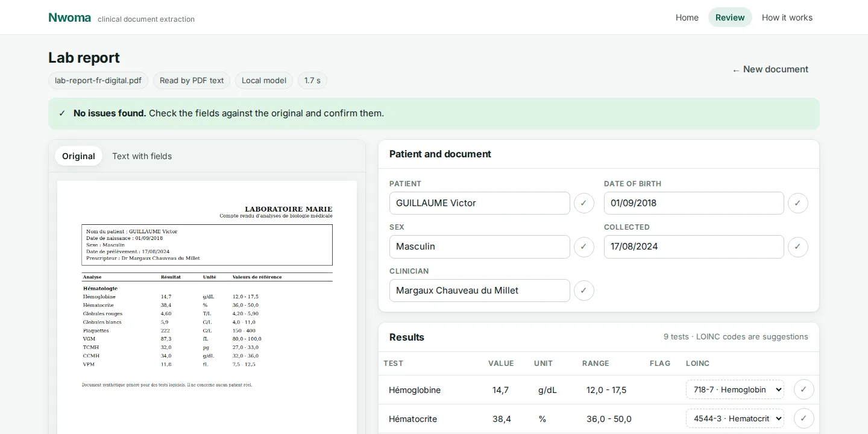This screenshot has width=868, height=434.
Task: Click the lab-report-fr-digital.pdf file chip
Action: pos(98,80)
